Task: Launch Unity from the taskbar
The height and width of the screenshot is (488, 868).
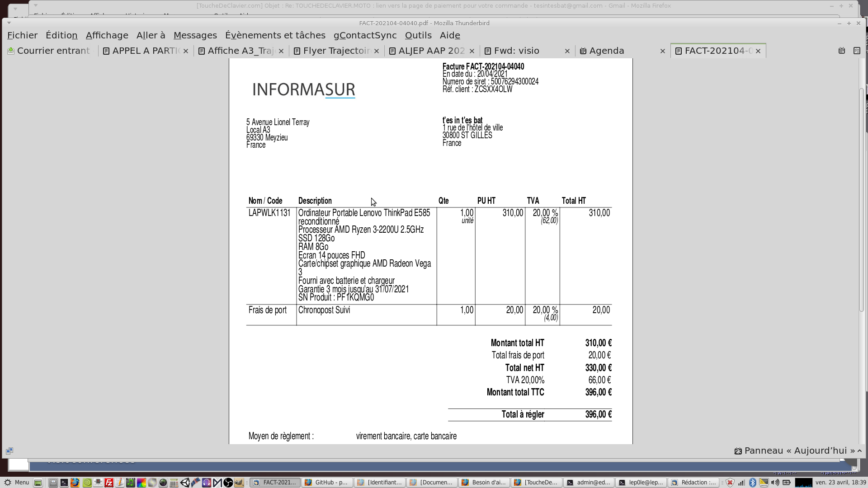Action: pyautogui.click(x=185, y=483)
